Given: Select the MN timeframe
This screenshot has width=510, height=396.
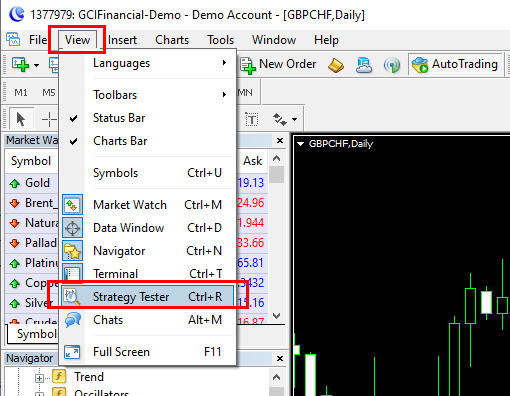Looking at the screenshot, I should tap(245, 92).
